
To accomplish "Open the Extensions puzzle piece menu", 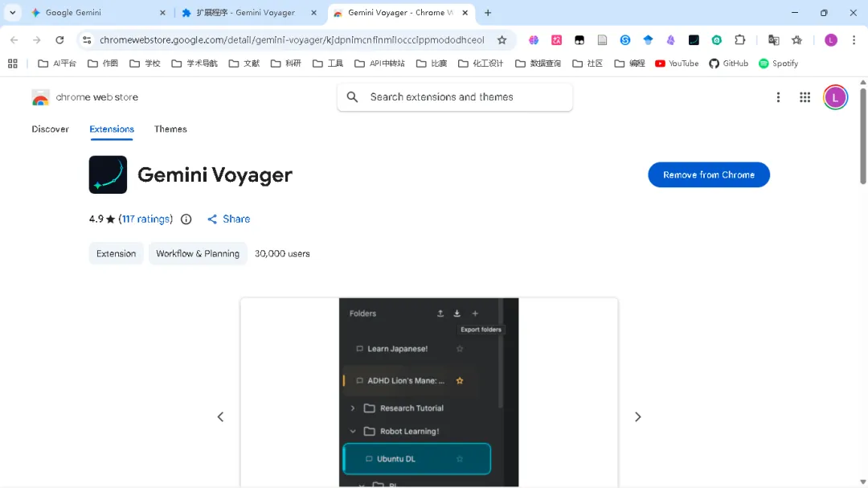I will [x=739, y=40].
